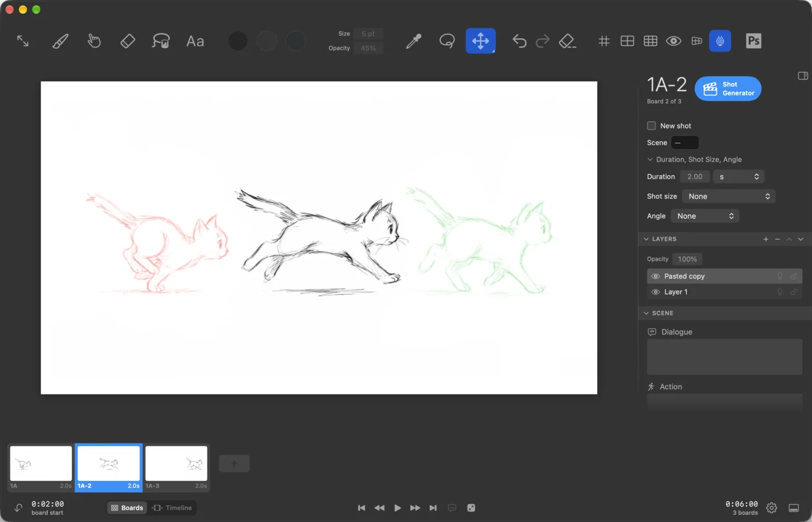
Task: Check the New shot checkbox
Action: (651, 126)
